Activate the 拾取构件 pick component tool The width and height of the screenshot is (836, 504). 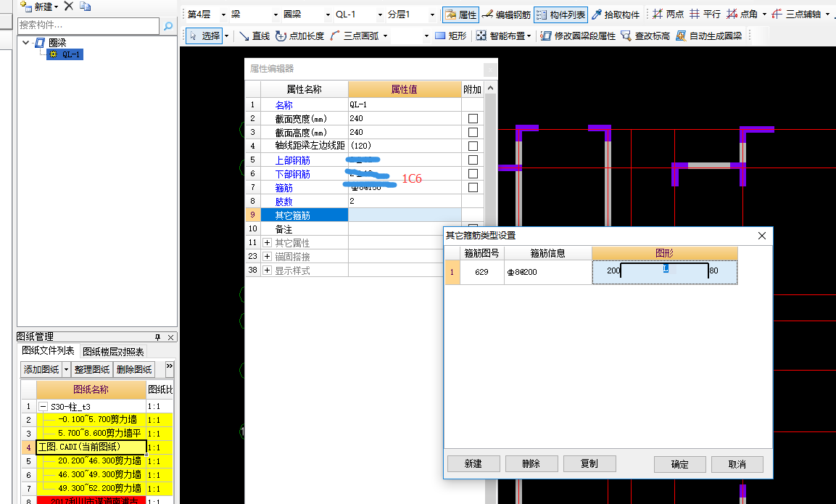(616, 15)
